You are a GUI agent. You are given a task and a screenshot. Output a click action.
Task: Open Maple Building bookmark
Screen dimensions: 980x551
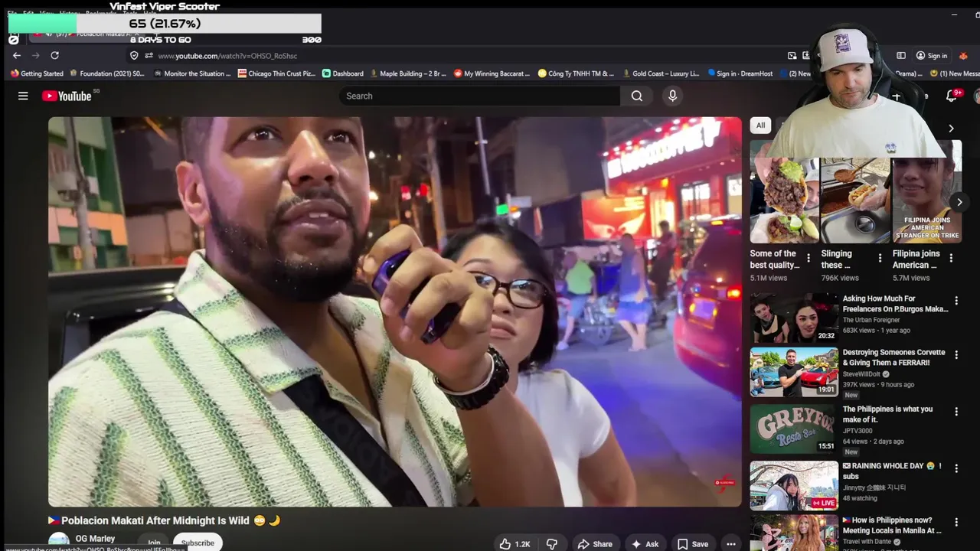pyautogui.click(x=407, y=73)
